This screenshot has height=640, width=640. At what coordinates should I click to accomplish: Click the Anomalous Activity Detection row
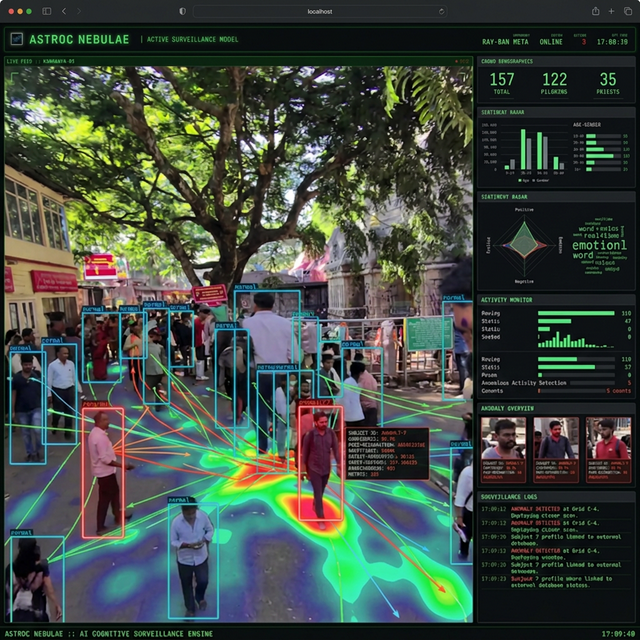(x=556, y=383)
